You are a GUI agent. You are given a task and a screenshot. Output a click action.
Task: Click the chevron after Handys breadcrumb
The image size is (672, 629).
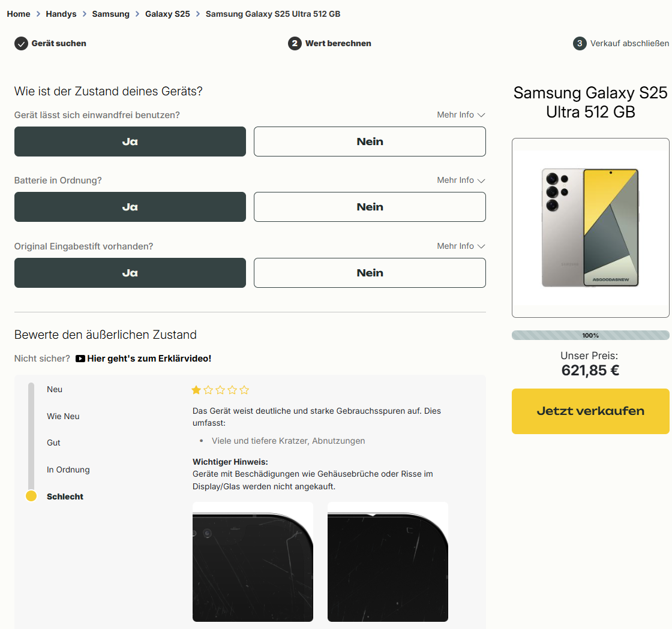tap(85, 14)
